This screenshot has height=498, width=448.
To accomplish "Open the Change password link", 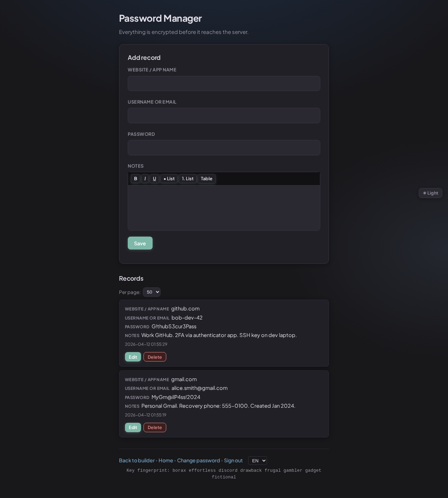I will 198,461.
